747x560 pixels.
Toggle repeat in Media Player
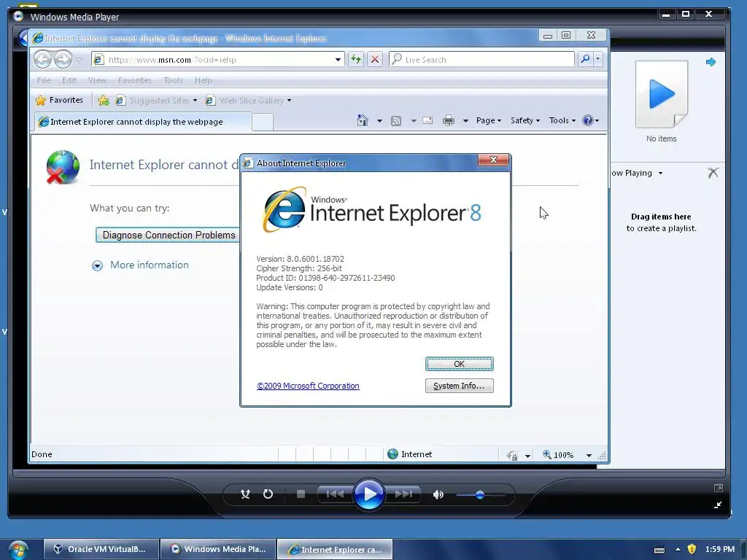coord(268,494)
